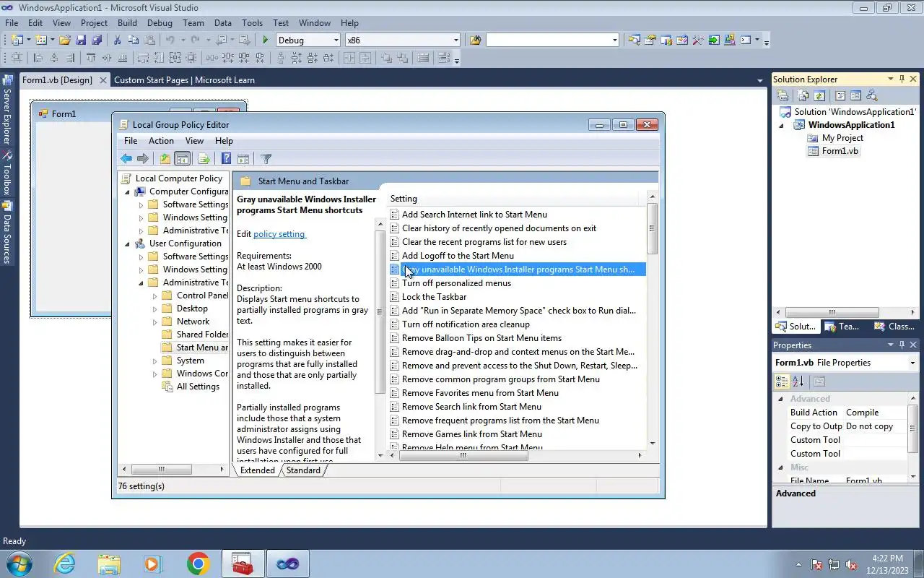Close the Form1.vb [Design] tab

pos(103,80)
